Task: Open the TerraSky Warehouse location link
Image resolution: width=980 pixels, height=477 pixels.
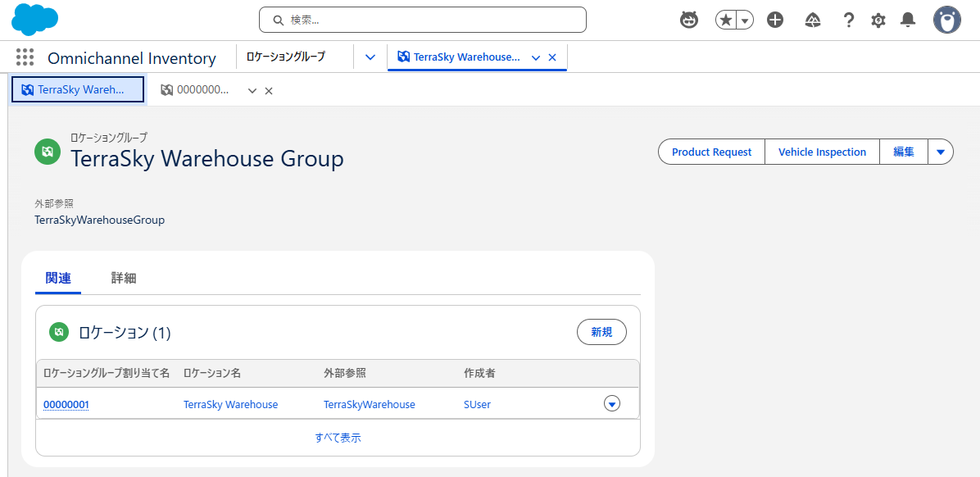Action: tap(230, 404)
